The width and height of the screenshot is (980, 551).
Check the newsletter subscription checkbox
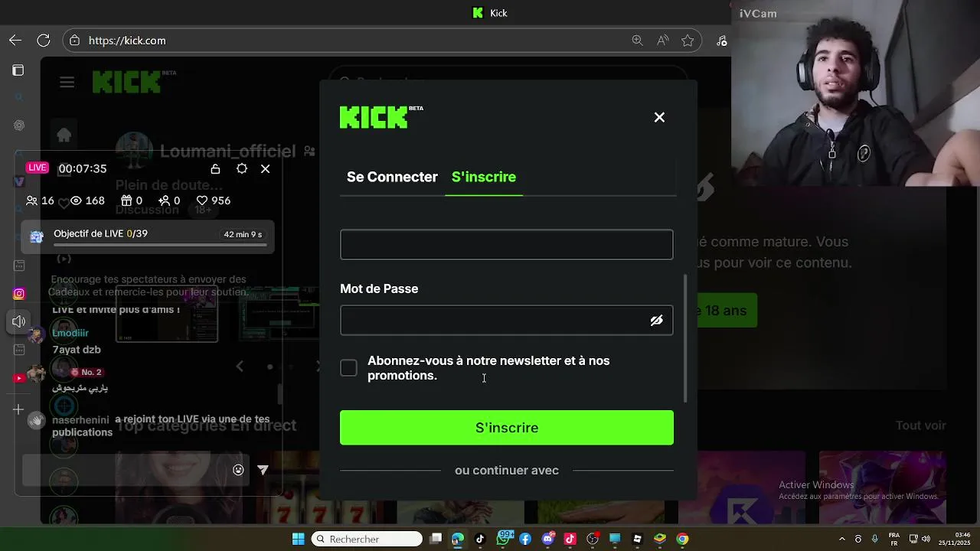pos(348,368)
